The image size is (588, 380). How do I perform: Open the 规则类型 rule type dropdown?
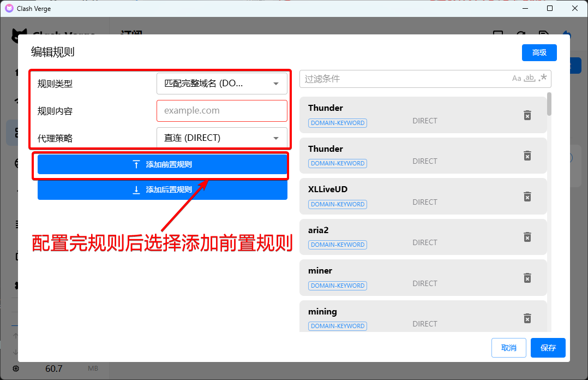(x=221, y=84)
